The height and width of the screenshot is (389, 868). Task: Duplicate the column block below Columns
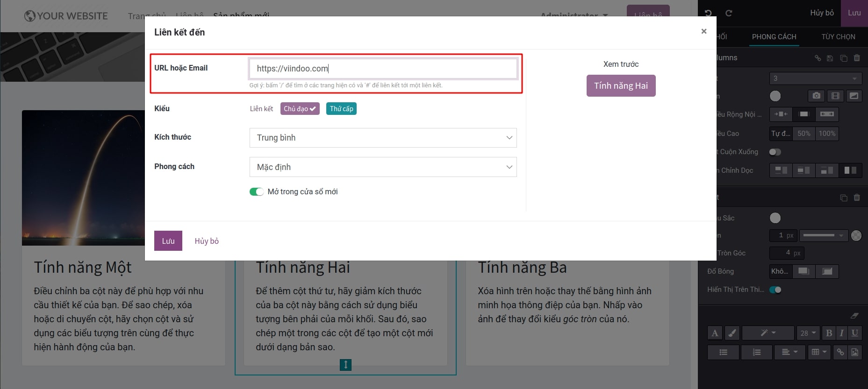(844, 198)
